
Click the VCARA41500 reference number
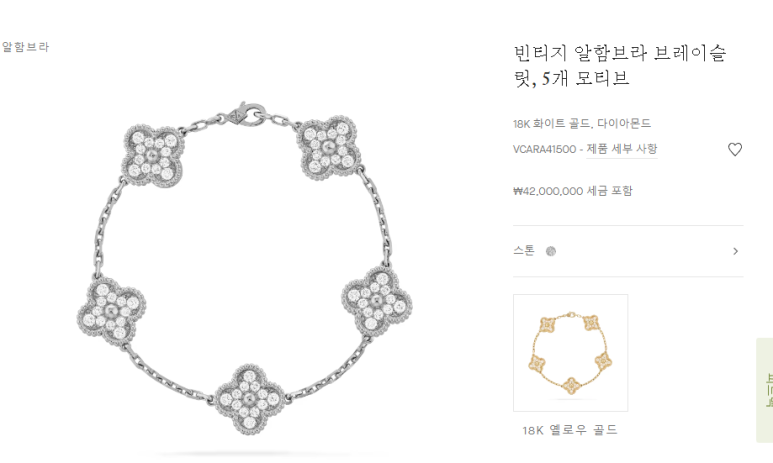(x=544, y=149)
